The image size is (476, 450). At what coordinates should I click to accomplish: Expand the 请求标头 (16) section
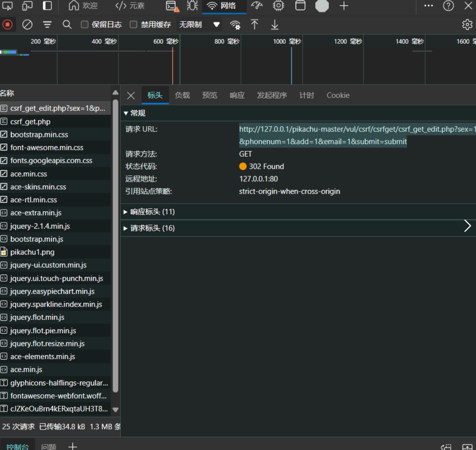click(x=152, y=228)
